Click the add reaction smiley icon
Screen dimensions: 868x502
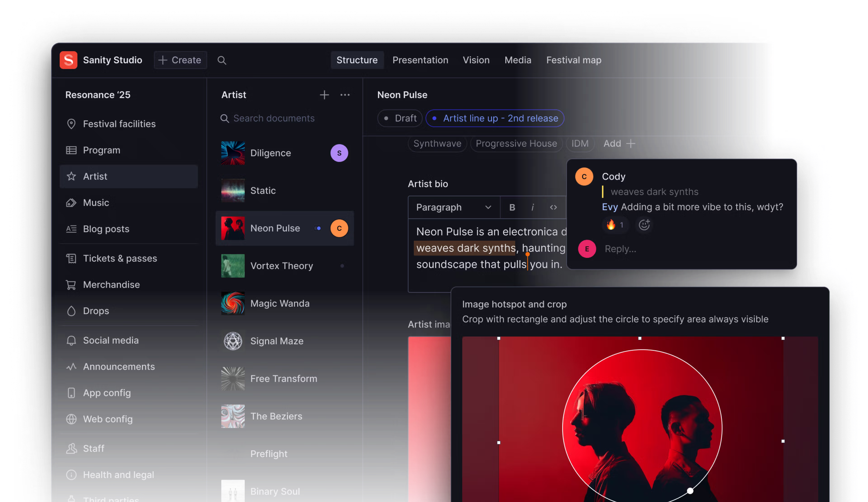tap(644, 225)
